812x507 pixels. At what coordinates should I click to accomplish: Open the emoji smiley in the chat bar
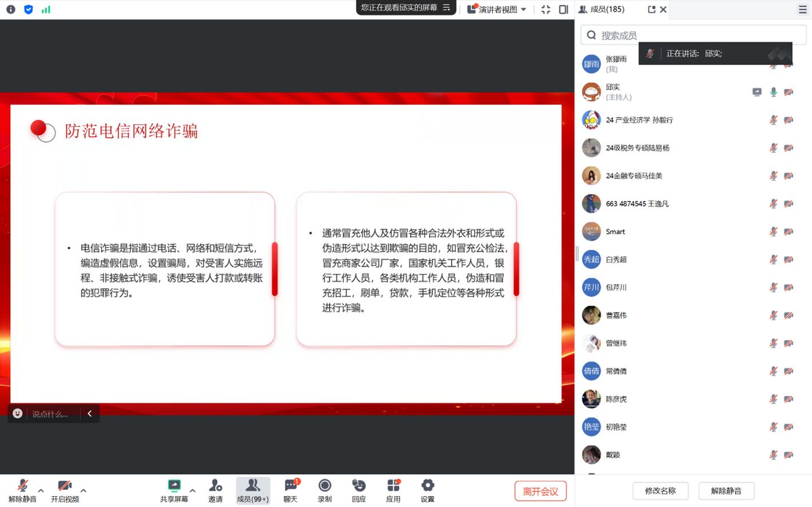tap(18, 413)
